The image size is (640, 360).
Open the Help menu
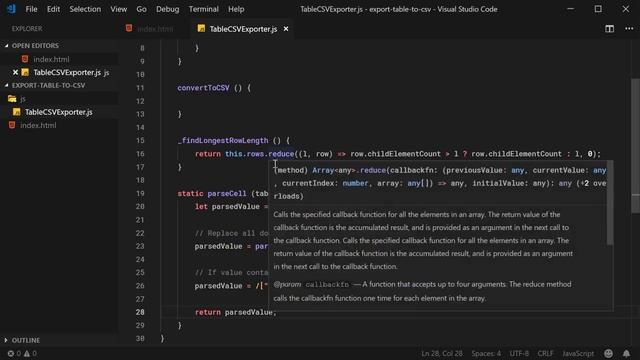coord(236,9)
